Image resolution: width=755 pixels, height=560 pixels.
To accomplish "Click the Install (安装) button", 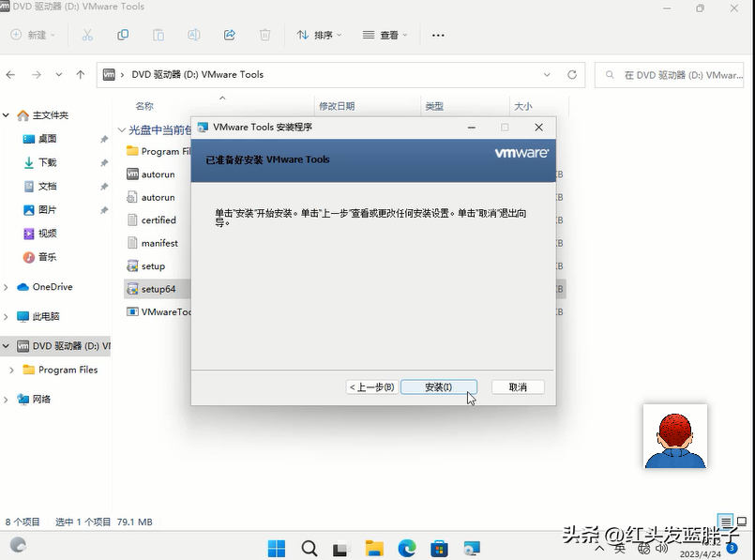I will click(x=439, y=387).
